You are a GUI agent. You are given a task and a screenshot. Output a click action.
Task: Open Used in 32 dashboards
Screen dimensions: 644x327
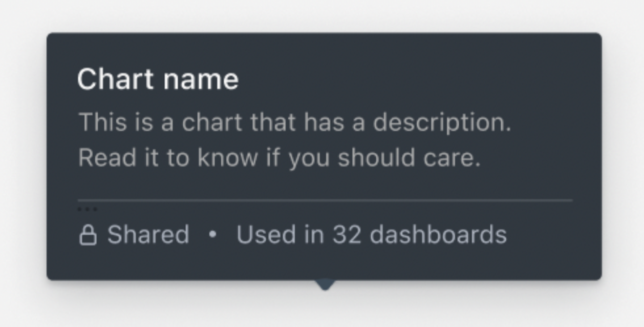(372, 234)
